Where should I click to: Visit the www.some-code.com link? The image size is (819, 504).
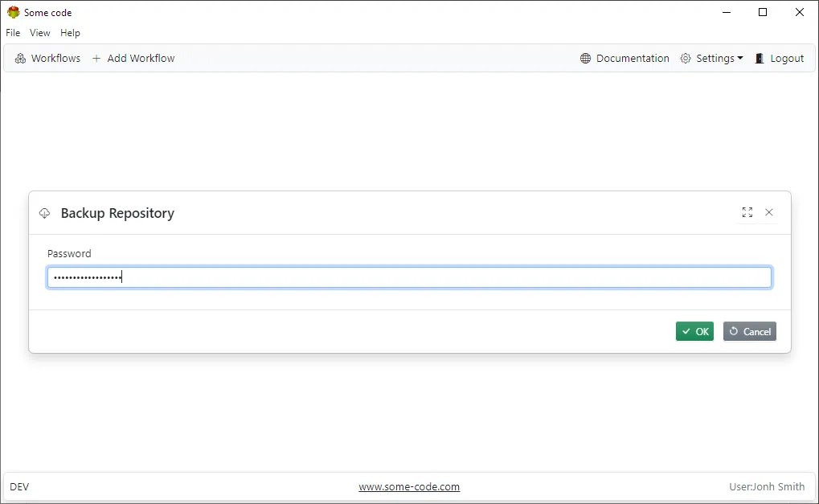409,486
